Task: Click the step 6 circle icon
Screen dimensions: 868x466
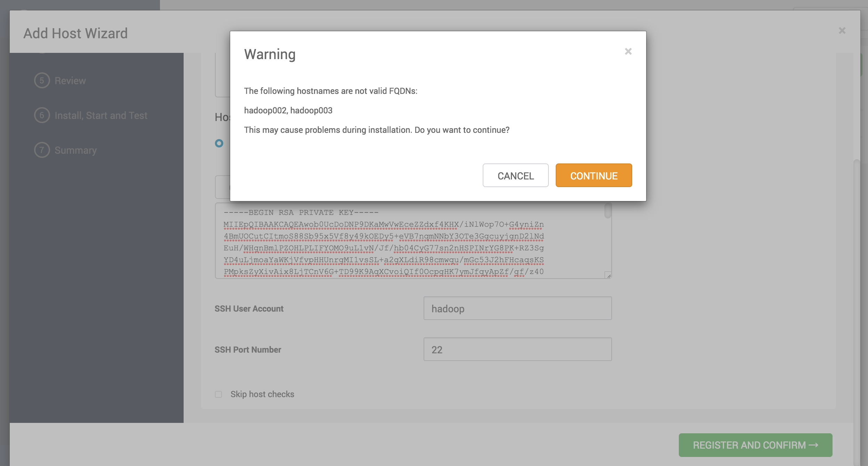Action: 42,115
